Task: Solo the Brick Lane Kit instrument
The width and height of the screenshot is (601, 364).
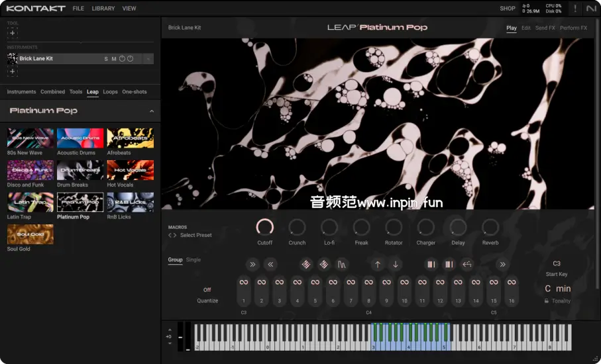Action: (106, 59)
